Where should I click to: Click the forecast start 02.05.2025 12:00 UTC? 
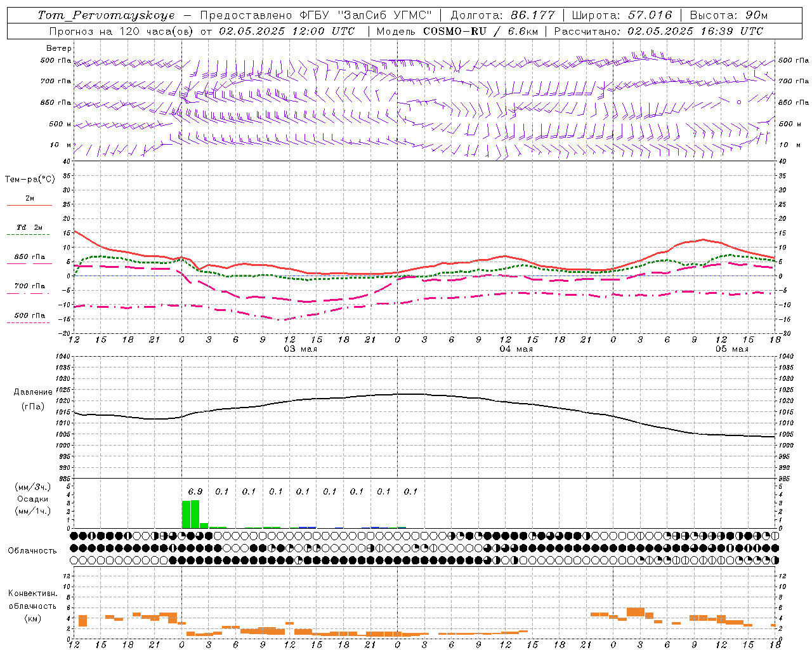coord(287,31)
